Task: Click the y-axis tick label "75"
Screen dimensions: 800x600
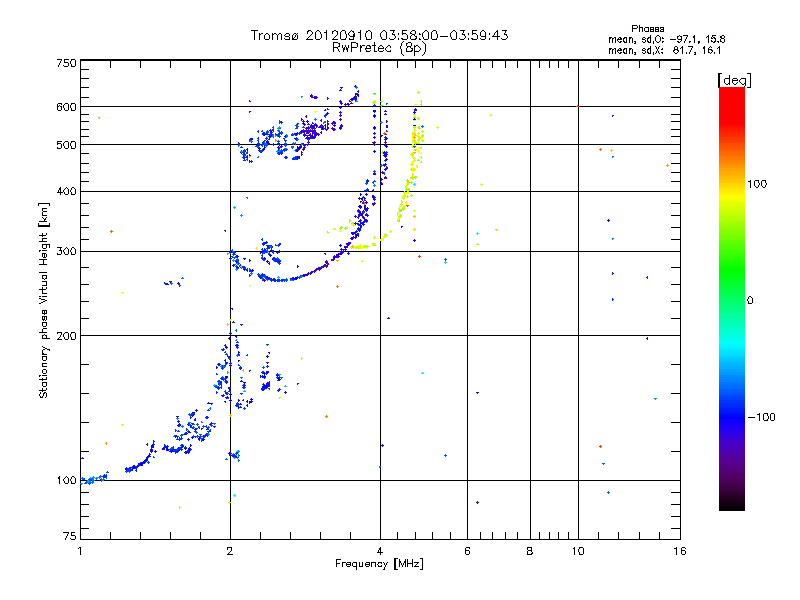Action: pos(70,536)
